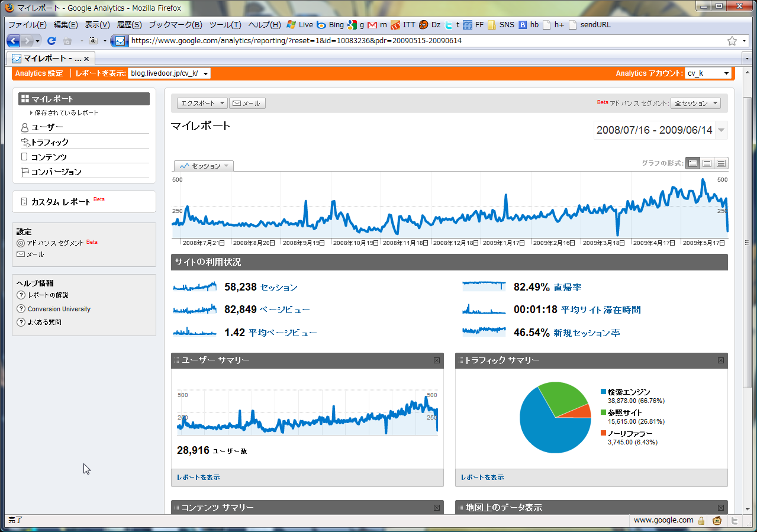Open the ヘルプ(H) menu
This screenshot has width=757, height=532.
click(265, 25)
